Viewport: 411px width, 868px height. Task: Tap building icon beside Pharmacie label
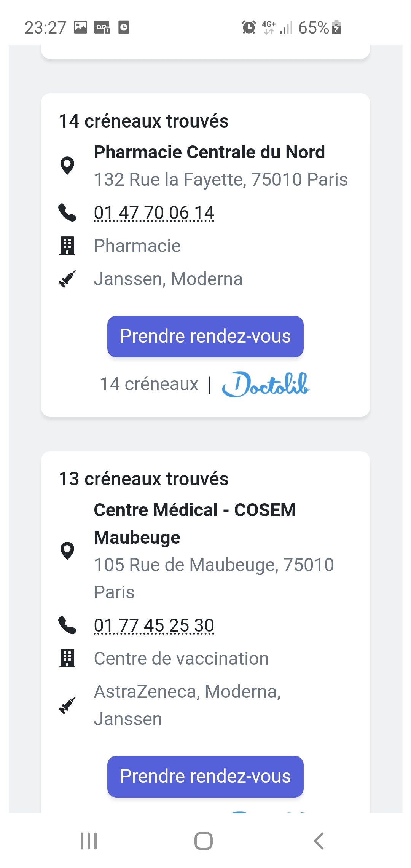[67, 246]
